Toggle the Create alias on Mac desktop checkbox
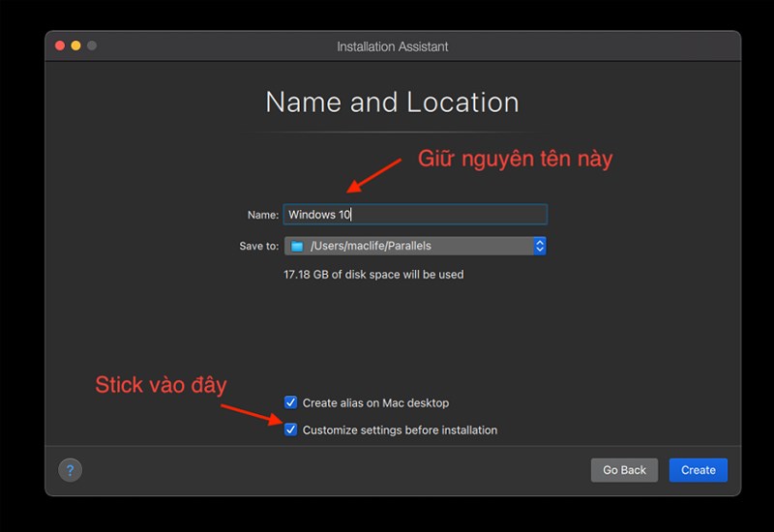The height and width of the screenshot is (532, 774). pyautogui.click(x=290, y=402)
